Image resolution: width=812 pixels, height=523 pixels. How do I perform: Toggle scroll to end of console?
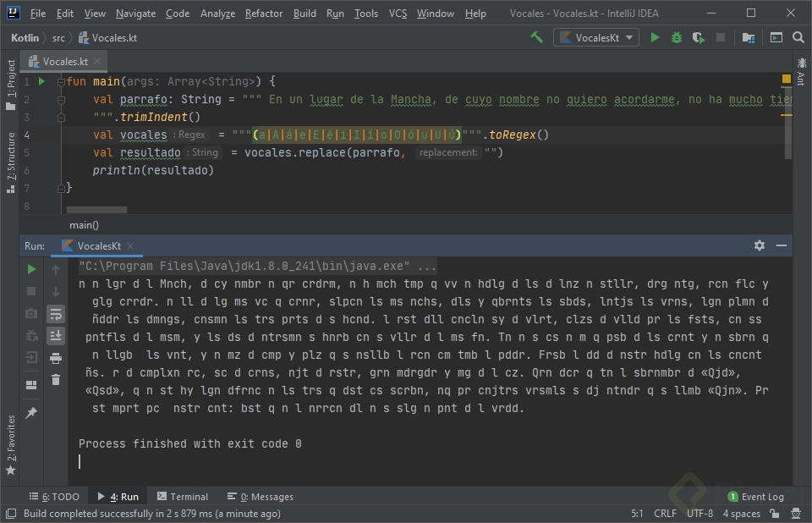56,336
